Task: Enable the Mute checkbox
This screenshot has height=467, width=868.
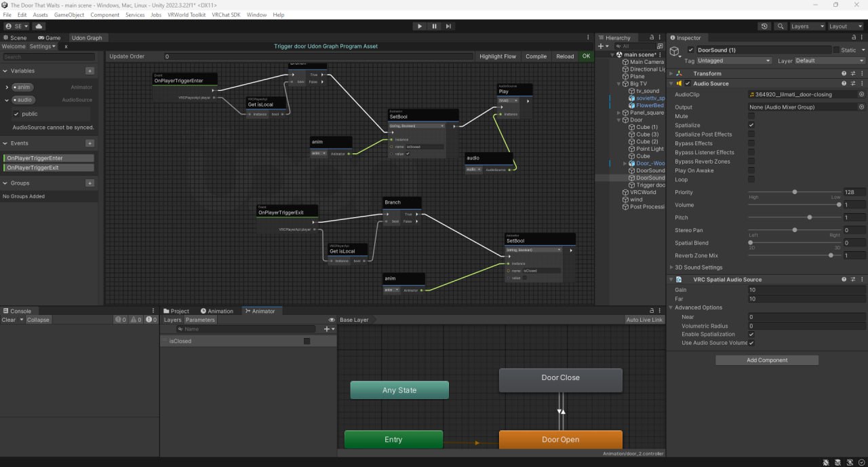Action: pyautogui.click(x=751, y=116)
